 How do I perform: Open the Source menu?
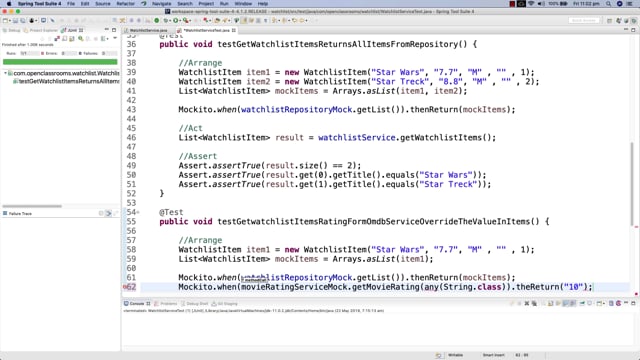[102, 4]
